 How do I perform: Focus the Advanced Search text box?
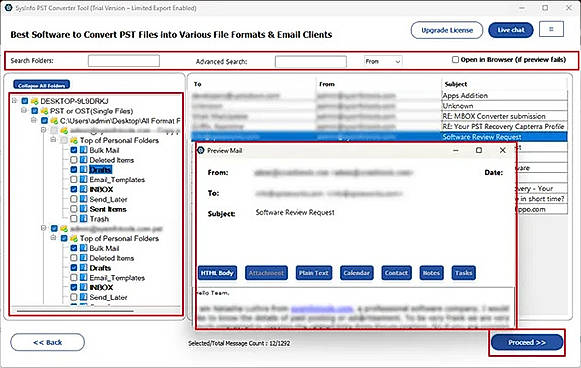[x=311, y=62]
